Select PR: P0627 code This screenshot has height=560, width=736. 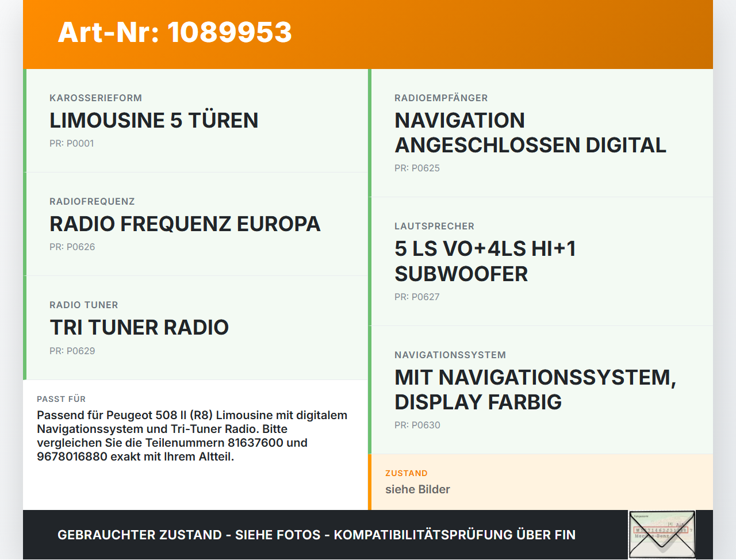tap(417, 297)
